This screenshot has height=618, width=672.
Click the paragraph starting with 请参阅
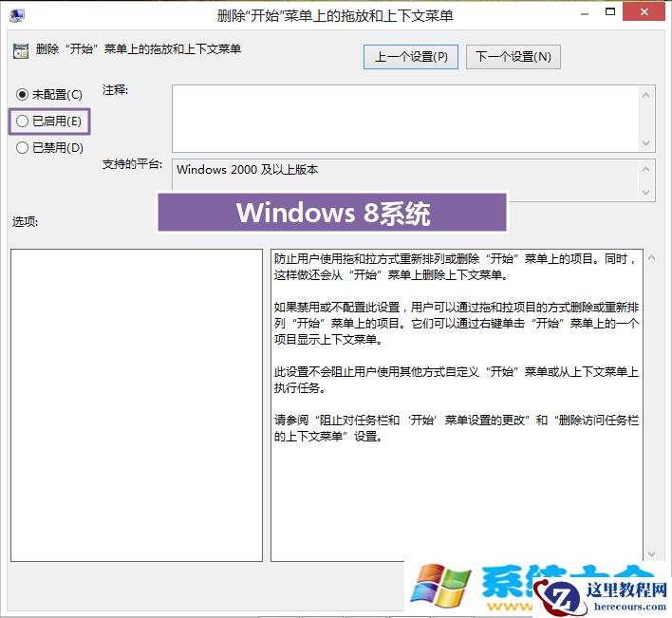pos(457,428)
